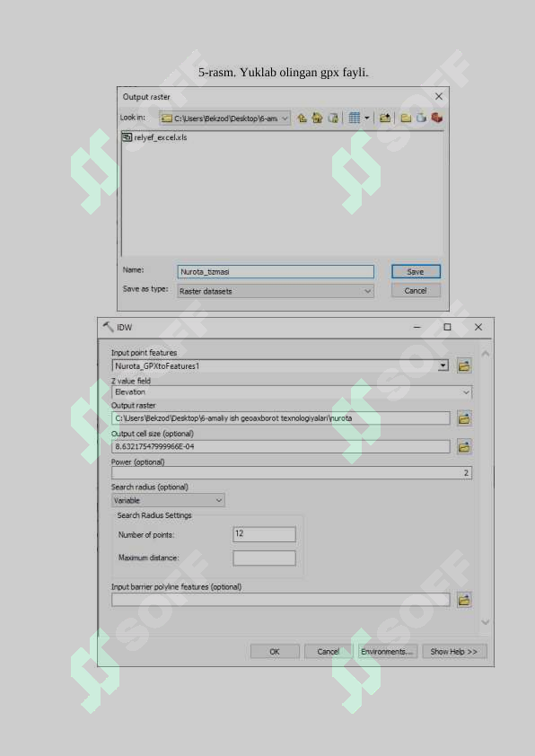Click the Save button
This screenshot has height=756, width=535.
coord(416,271)
